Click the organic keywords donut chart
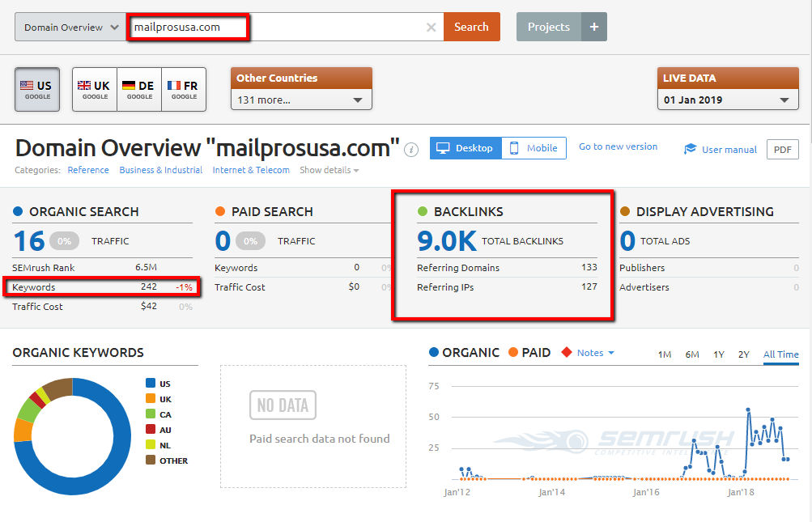 [73, 436]
